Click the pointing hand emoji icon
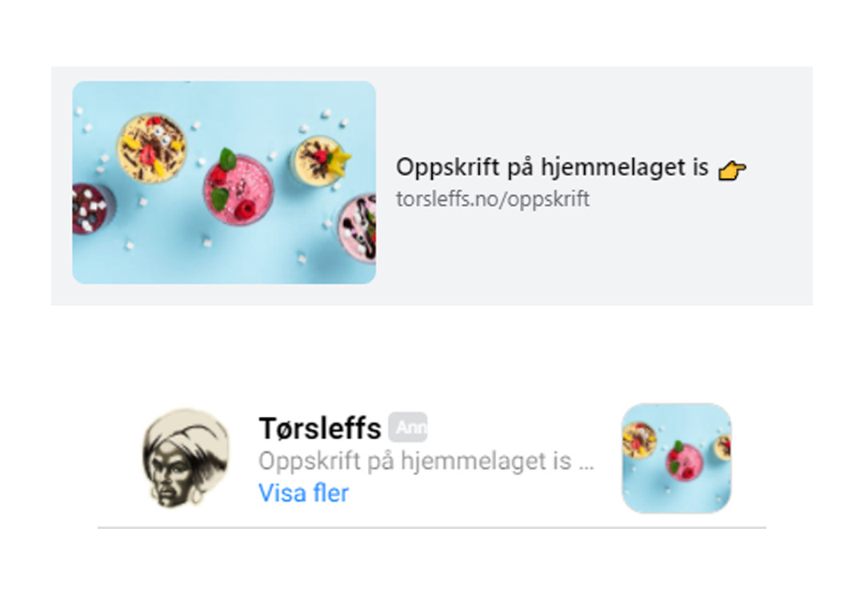The image size is (864, 616). point(732,170)
